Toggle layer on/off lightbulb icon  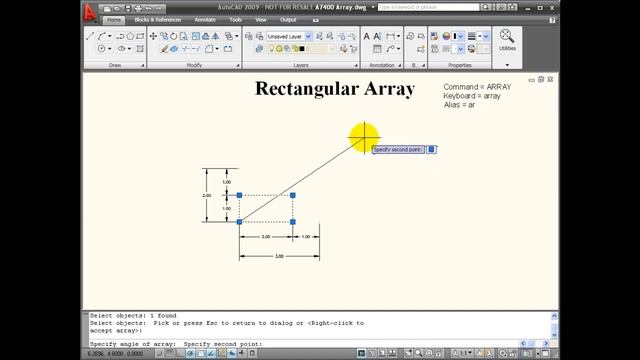271,49
